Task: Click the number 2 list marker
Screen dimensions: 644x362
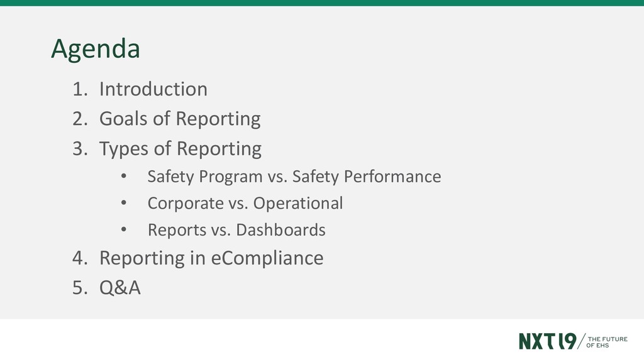Action: point(80,119)
